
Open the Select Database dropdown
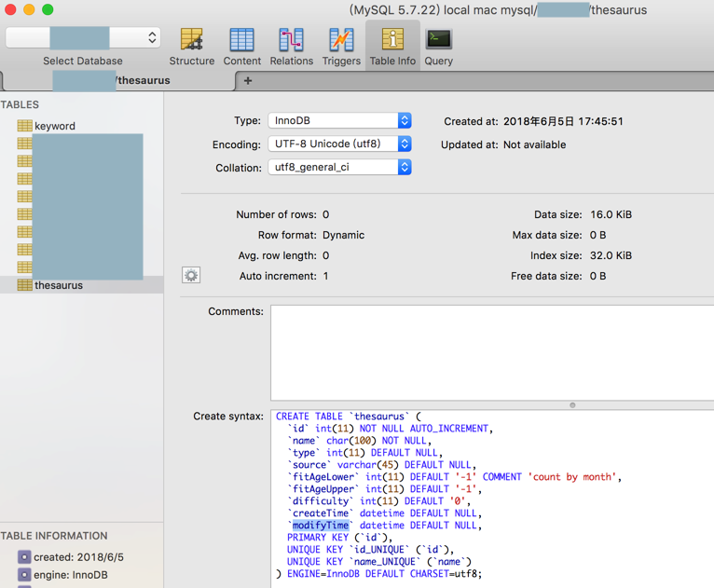pyautogui.click(x=83, y=37)
